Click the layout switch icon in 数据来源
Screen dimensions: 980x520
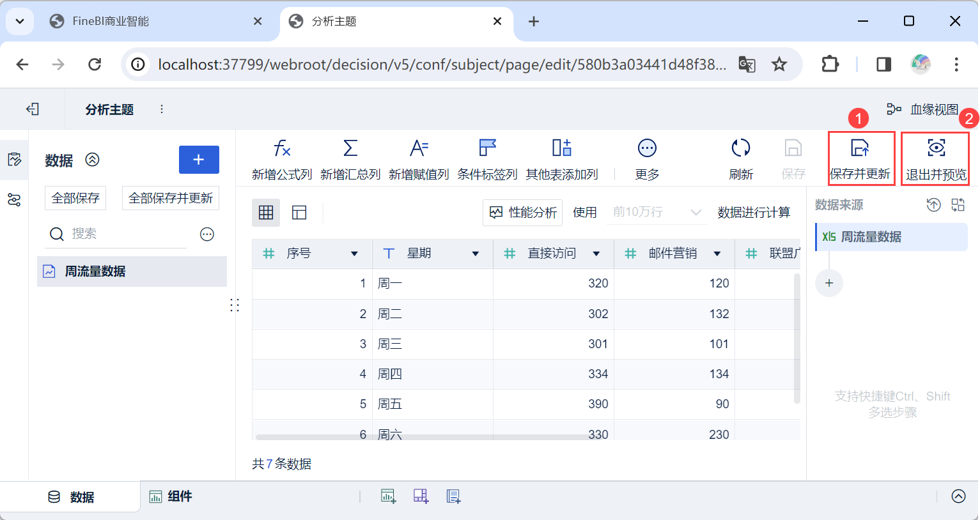click(x=958, y=205)
